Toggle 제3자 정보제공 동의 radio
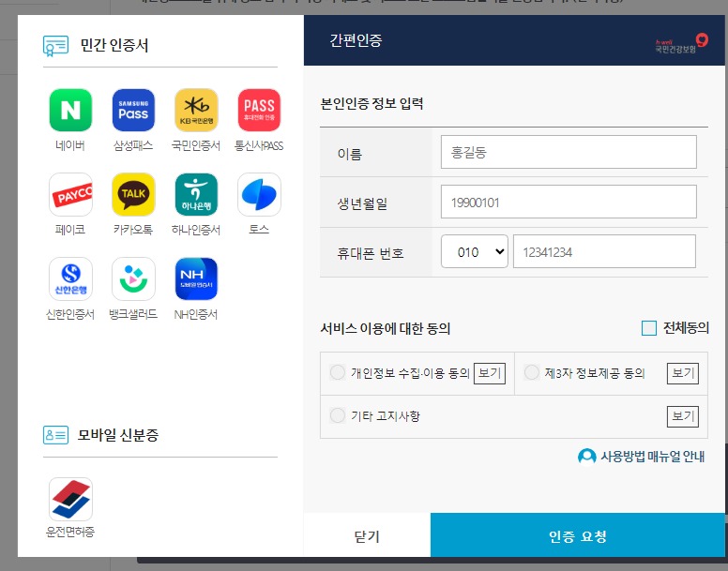This screenshot has height=571, width=728. coord(532,372)
